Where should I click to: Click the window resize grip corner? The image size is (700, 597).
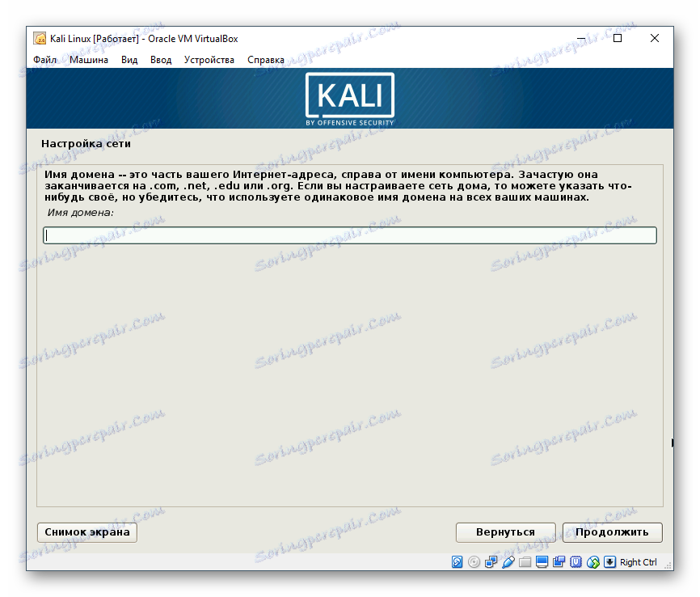pyautogui.click(x=668, y=565)
